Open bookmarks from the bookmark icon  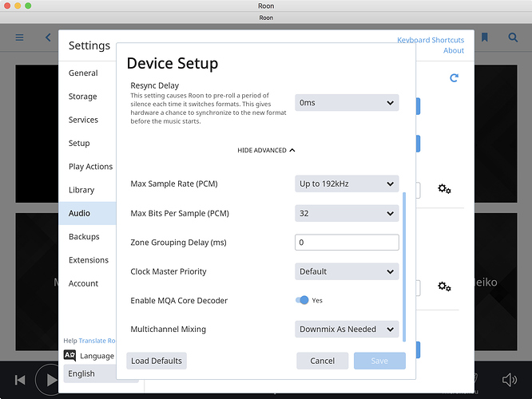tap(485, 38)
